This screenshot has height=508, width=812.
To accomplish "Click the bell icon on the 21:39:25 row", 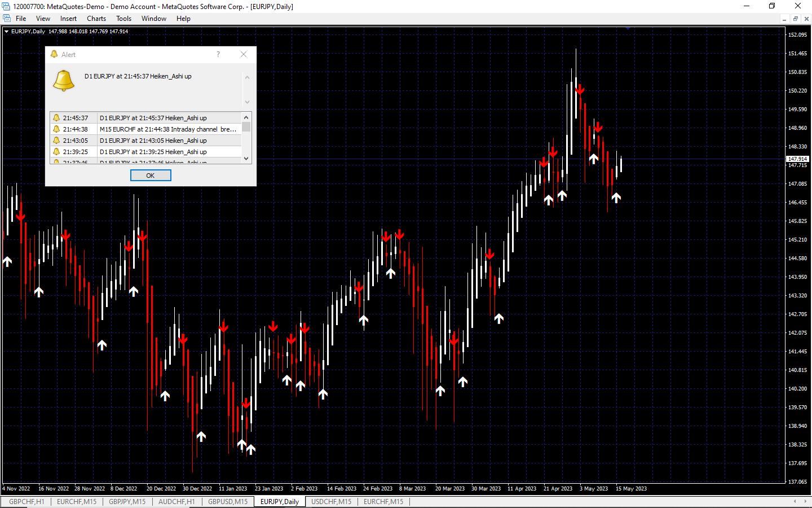I will 56,152.
